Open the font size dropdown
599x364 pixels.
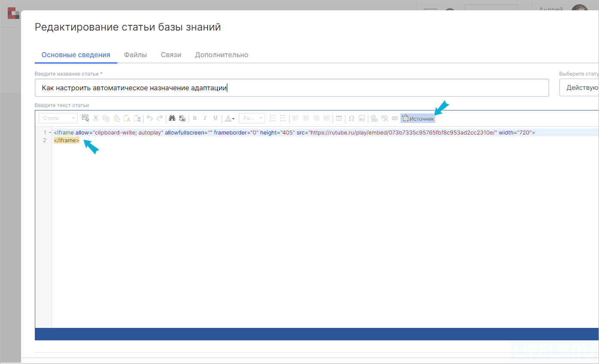(252, 118)
